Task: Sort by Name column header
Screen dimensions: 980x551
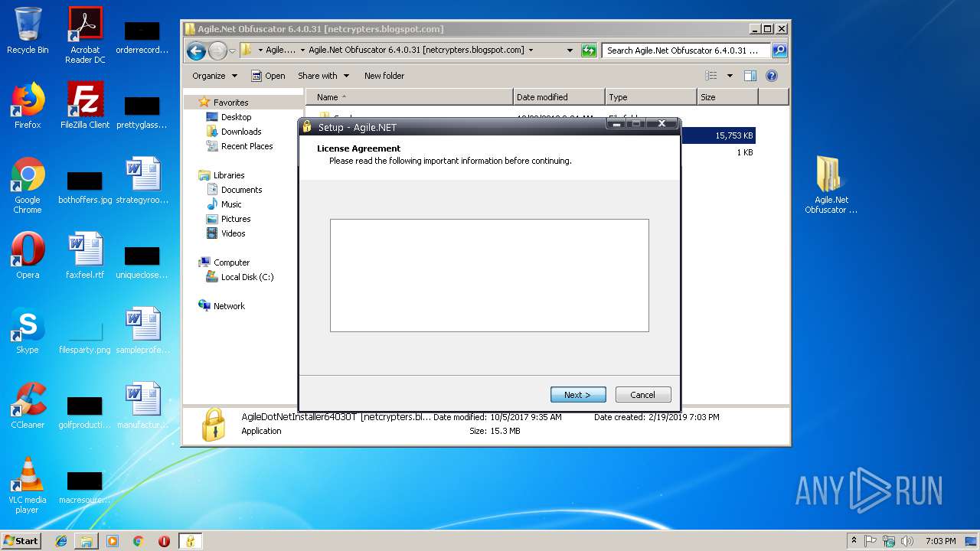Action: (x=410, y=97)
